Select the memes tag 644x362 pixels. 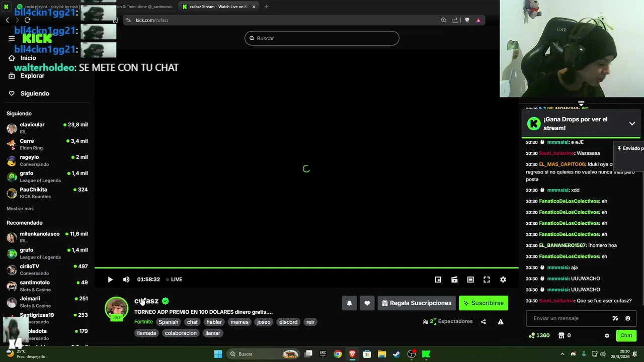coord(239,322)
